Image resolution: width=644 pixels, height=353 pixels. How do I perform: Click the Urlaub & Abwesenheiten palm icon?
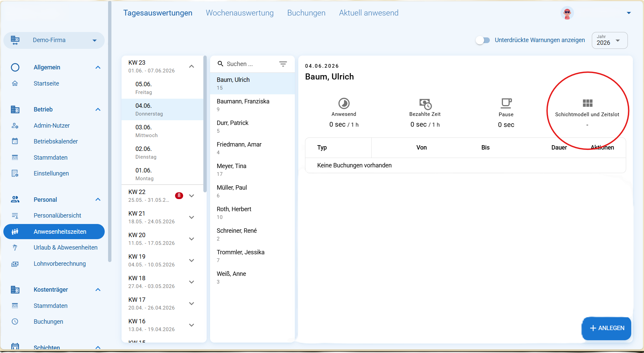(x=15, y=248)
